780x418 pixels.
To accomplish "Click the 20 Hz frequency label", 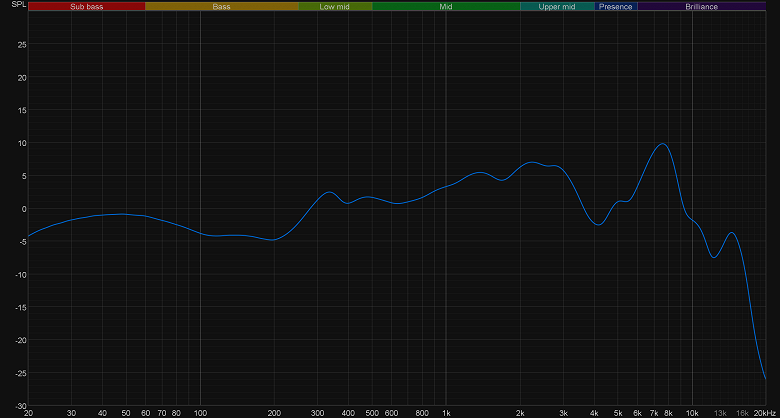I will tap(28, 413).
